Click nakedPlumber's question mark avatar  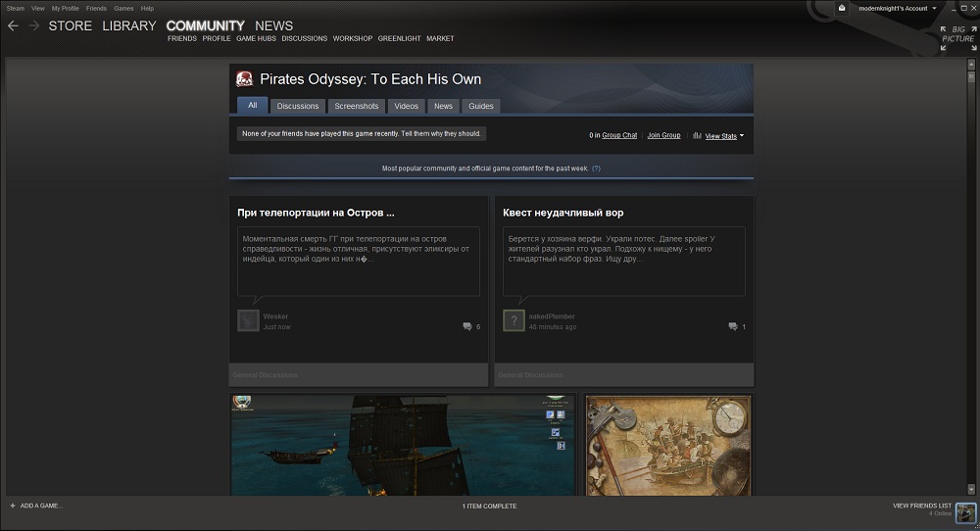[x=514, y=320]
